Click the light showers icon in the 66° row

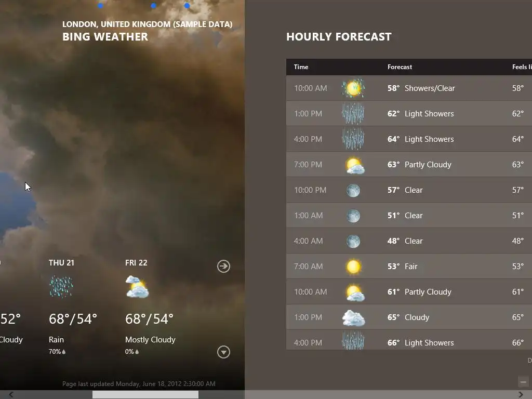tap(353, 341)
